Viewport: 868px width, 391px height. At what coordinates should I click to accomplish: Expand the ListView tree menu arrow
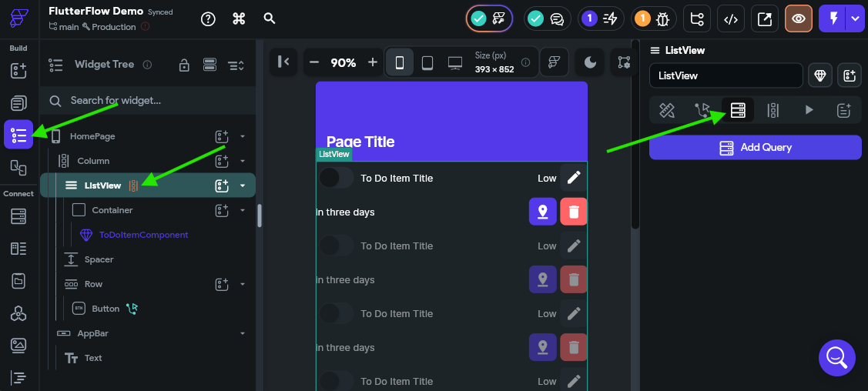243,185
